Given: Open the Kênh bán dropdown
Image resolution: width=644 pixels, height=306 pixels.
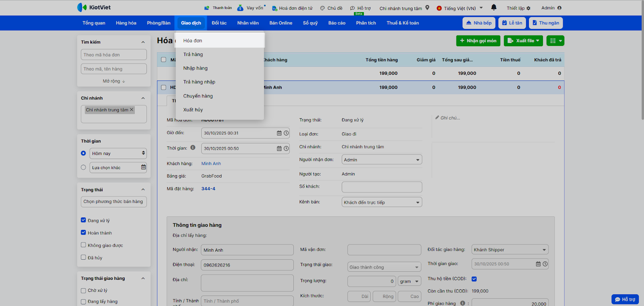Looking at the screenshot, I should (x=381, y=202).
